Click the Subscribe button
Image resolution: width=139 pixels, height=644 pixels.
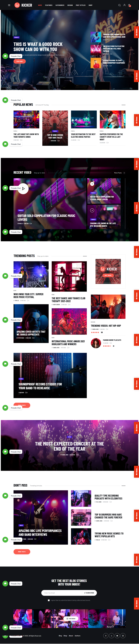(89, 593)
